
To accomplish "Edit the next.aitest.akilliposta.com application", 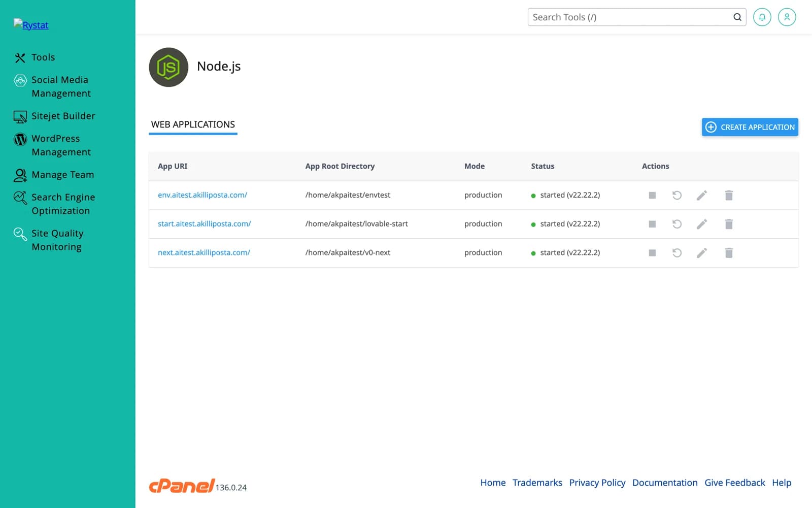I will (702, 253).
